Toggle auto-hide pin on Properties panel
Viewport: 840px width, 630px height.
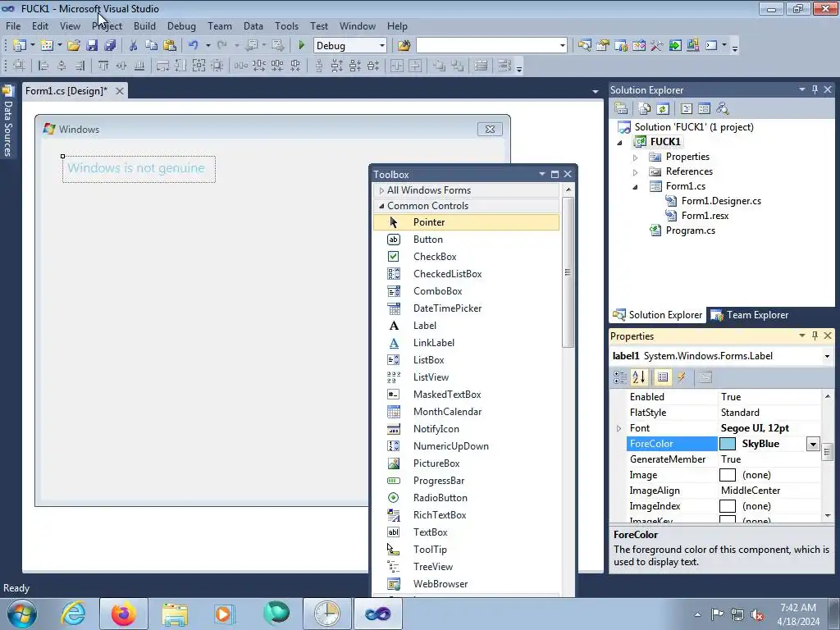tap(815, 336)
